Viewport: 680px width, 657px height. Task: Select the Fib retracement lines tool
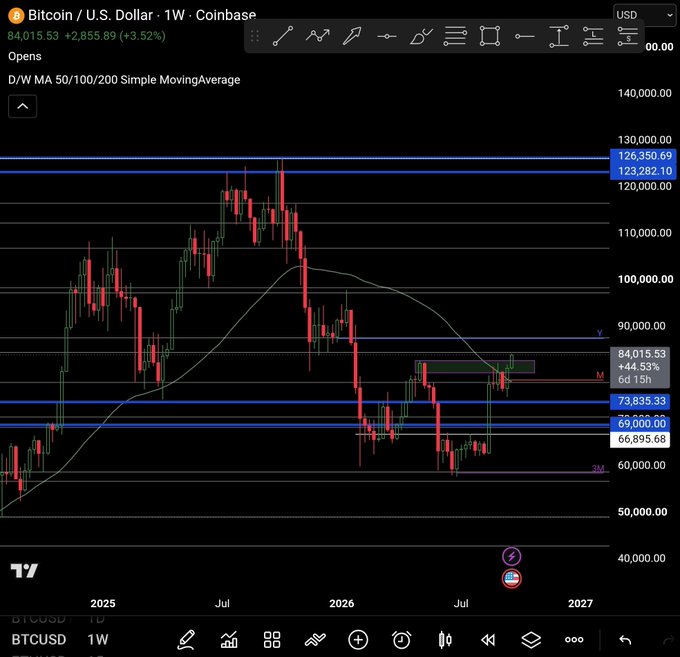455,36
